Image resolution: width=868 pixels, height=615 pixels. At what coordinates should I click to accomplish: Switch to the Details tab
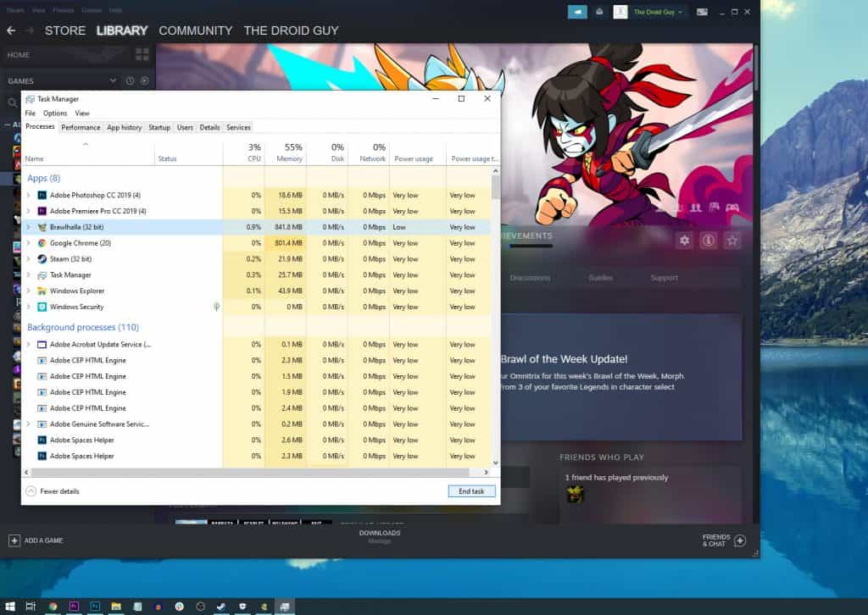pyautogui.click(x=210, y=127)
